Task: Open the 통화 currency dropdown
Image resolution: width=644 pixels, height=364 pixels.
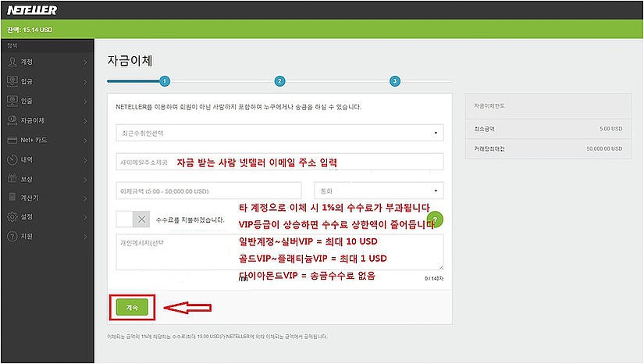Action: click(379, 191)
